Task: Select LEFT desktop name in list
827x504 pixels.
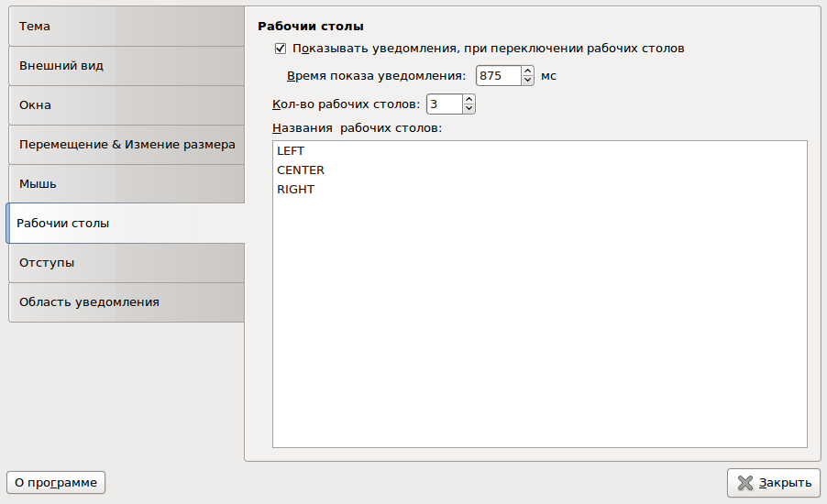Action: click(x=291, y=151)
